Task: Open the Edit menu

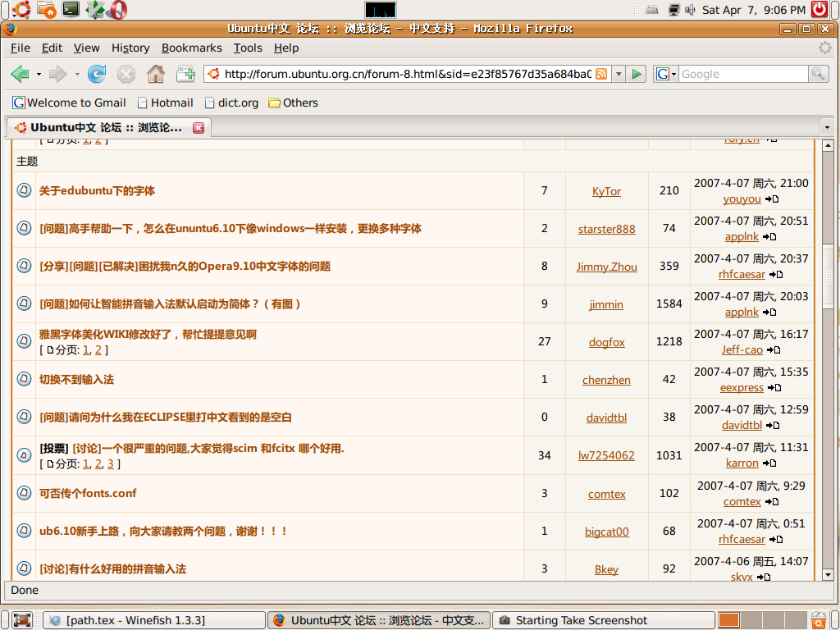Action: (52, 48)
